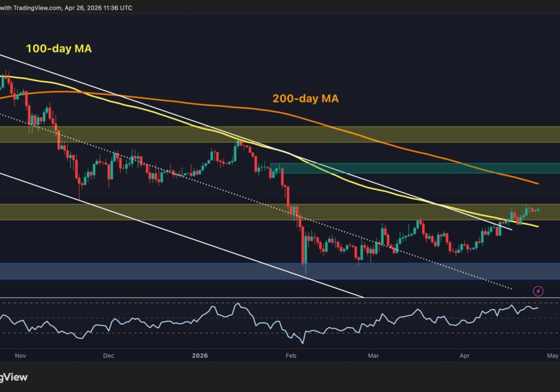The height and width of the screenshot is (392, 560).
Task: Click the right end of the orange 200-day MA line
Action: 538,184
